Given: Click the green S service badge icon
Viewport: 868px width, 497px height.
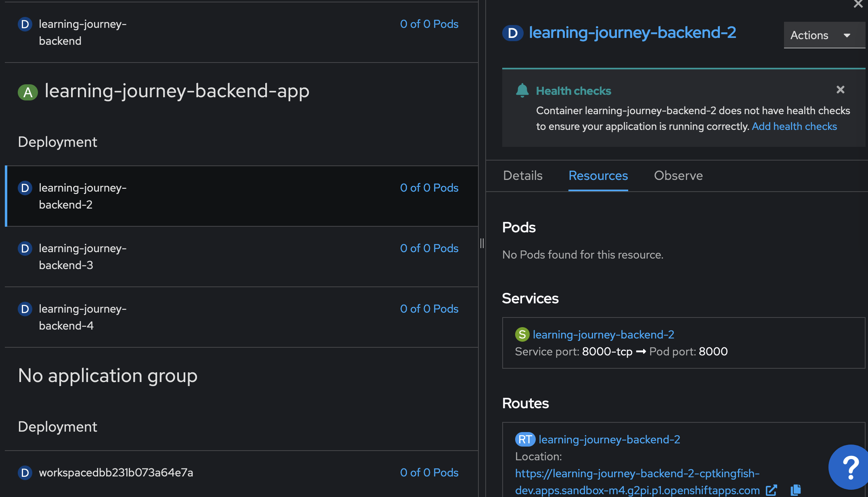Looking at the screenshot, I should [522, 334].
